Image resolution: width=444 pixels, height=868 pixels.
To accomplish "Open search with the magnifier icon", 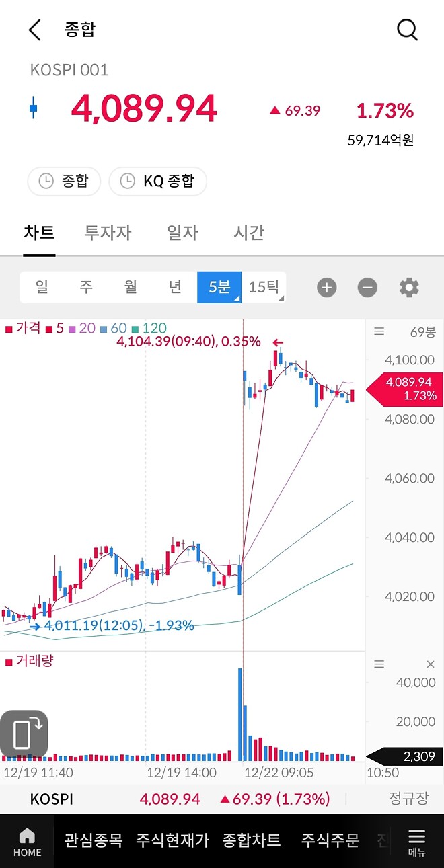I will [x=406, y=30].
